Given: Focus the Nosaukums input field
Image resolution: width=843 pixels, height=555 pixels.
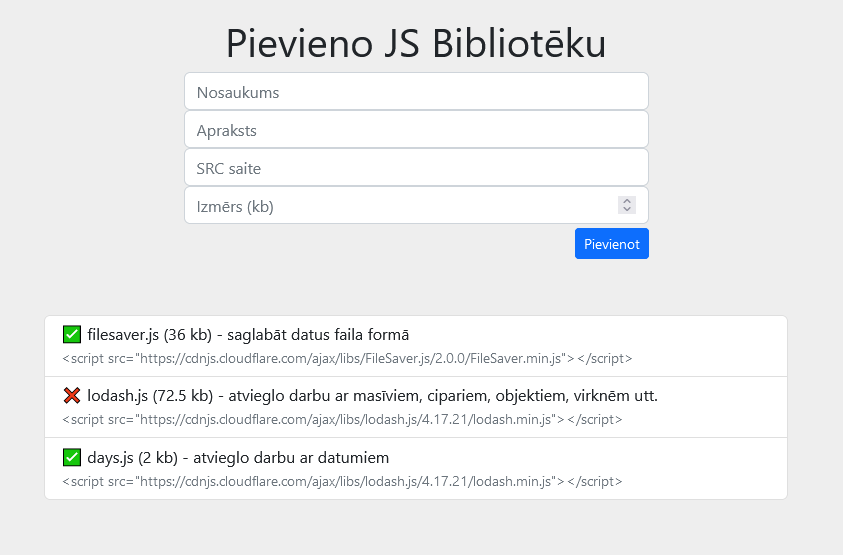Looking at the screenshot, I should point(416,91).
